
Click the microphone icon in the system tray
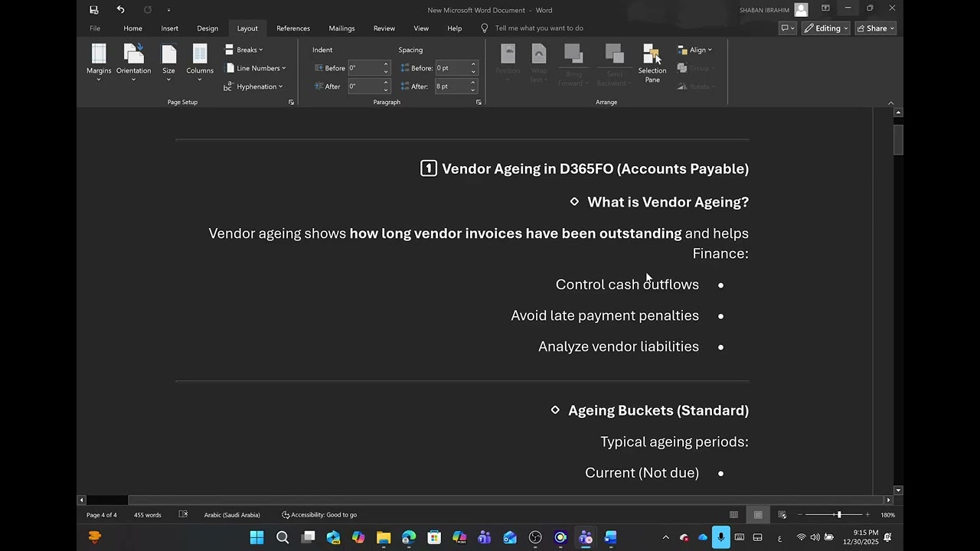(x=720, y=537)
